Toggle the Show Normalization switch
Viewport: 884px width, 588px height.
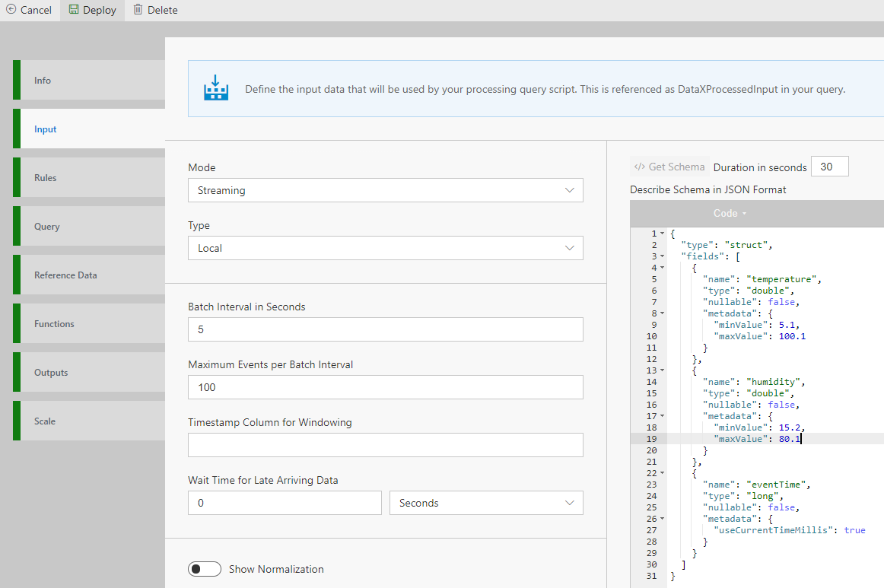pos(205,569)
